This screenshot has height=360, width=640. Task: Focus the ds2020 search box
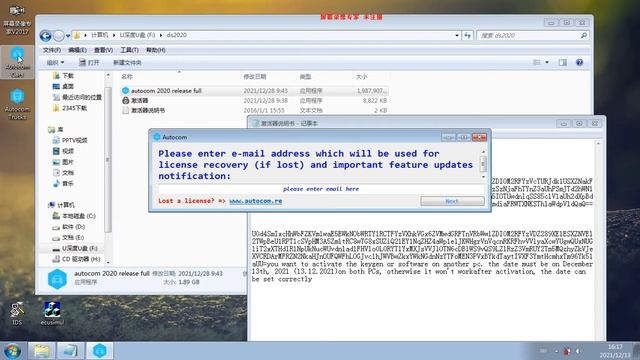(529, 36)
